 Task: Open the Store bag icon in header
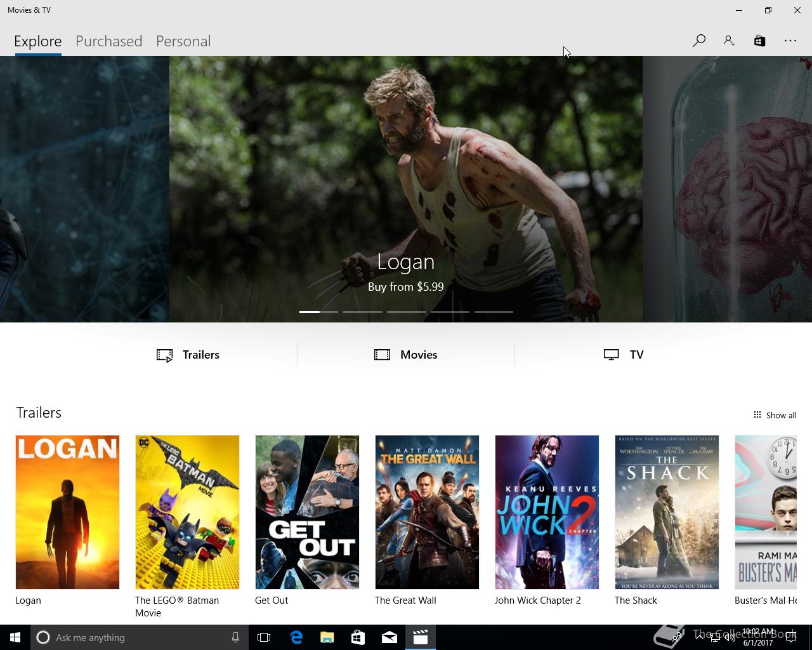(x=759, y=41)
